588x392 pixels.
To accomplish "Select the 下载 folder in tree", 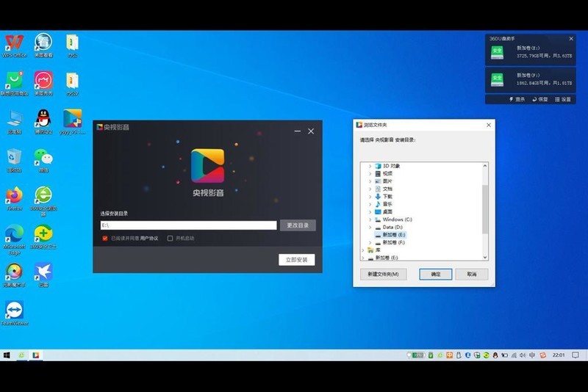I will click(x=387, y=197).
